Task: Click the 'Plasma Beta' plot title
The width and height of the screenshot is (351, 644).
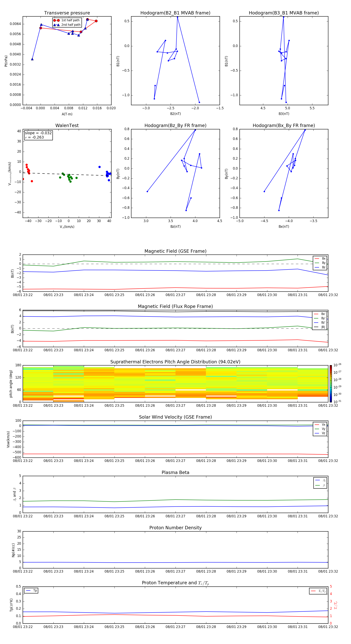Action: pyautogui.click(x=175, y=472)
